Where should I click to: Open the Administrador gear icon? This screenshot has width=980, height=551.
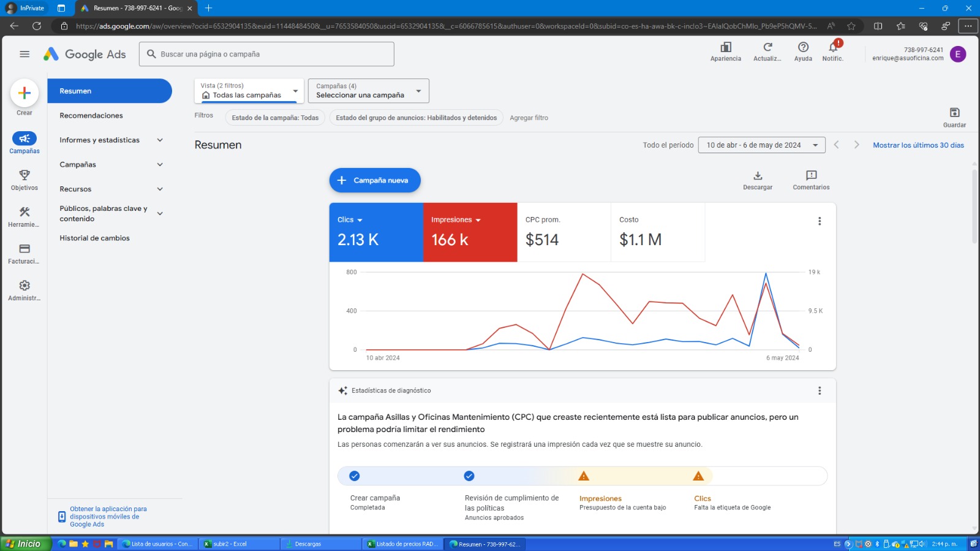(24, 286)
